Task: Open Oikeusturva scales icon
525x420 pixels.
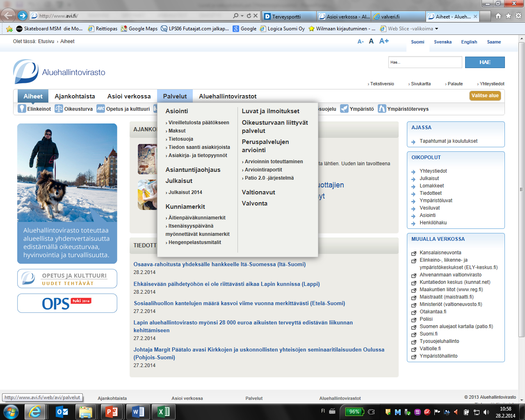Action: [x=59, y=109]
